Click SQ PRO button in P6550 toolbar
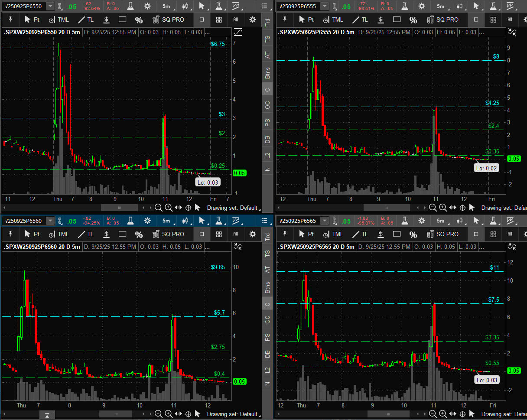The width and height of the screenshot is (527, 420). click(x=168, y=20)
